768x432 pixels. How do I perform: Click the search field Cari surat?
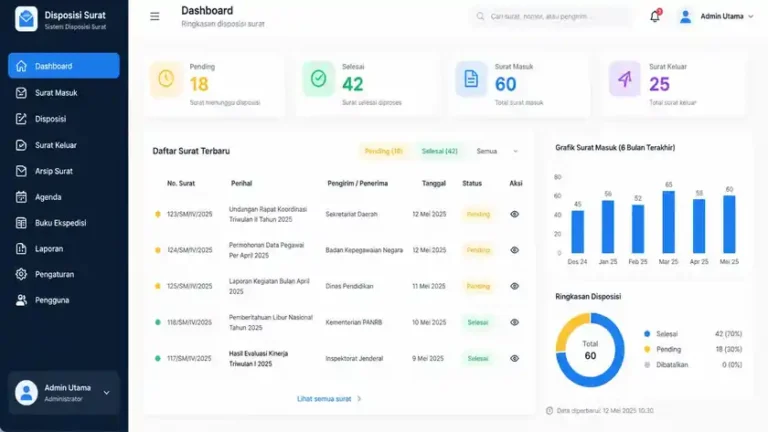pyautogui.click(x=551, y=17)
